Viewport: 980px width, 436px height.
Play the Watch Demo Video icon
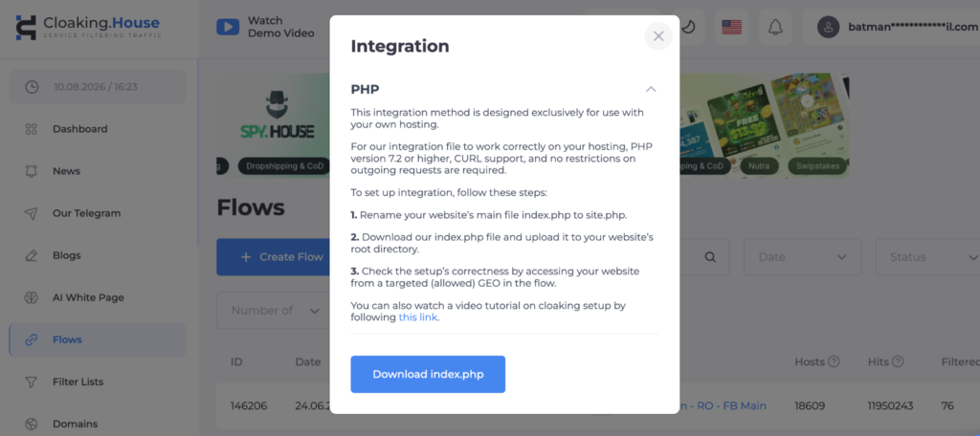pyautogui.click(x=228, y=27)
